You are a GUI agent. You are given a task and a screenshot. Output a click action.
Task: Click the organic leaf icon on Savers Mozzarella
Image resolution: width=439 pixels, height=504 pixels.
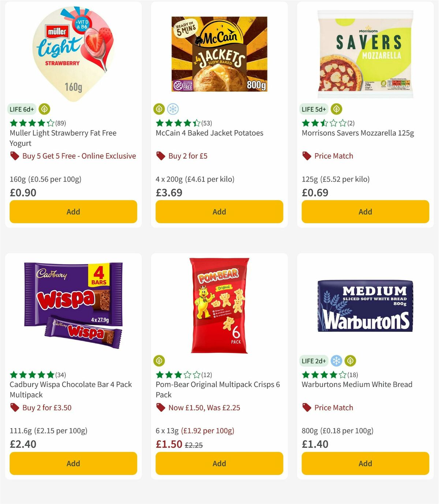[336, 109]
